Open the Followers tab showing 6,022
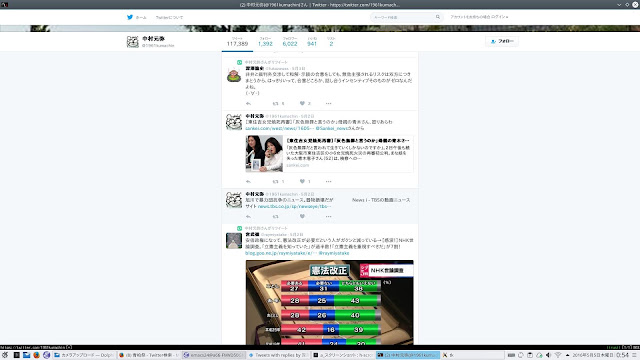The image size is (640, 360). tap(290, 42)
